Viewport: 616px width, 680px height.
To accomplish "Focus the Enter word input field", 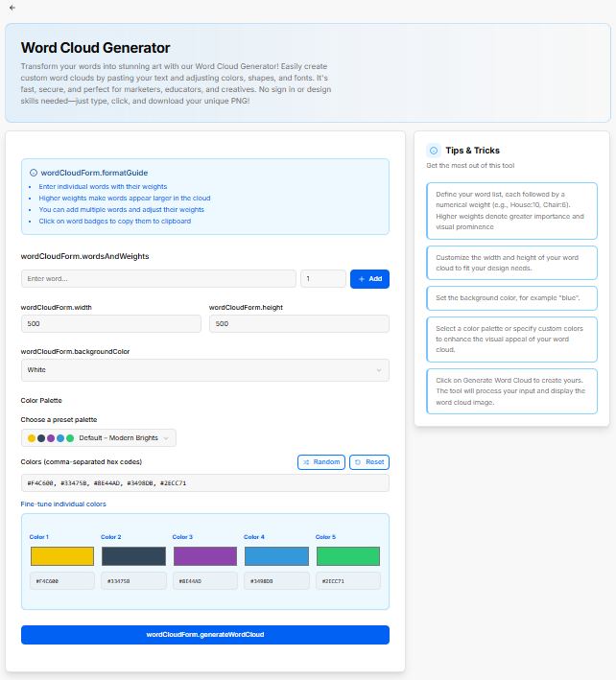I will pyautogui.click(x=158, y=279).
